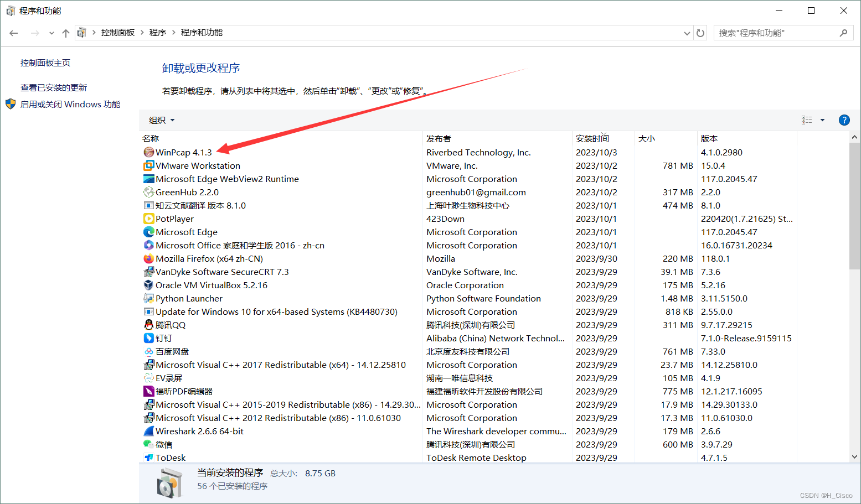Viewport: 861px width, 504px height.
Task: Click the 微信 icon
Action: (148, 444)
